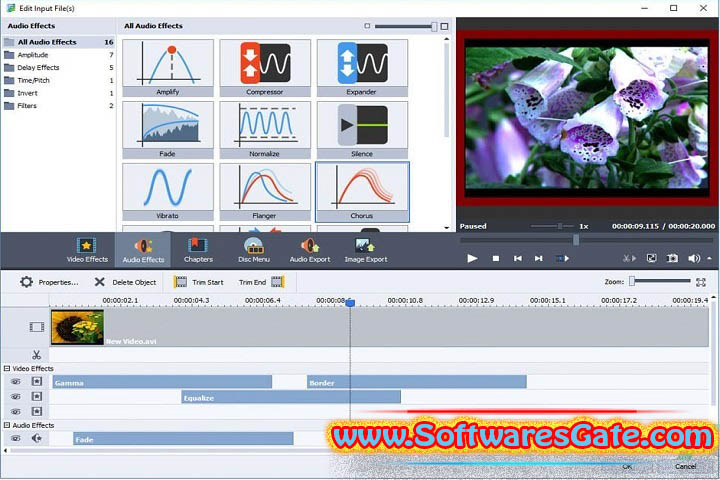Click the zoom to fit timeline icon
The width and height of the screenshot is (720, 480).
click(701, 282)
